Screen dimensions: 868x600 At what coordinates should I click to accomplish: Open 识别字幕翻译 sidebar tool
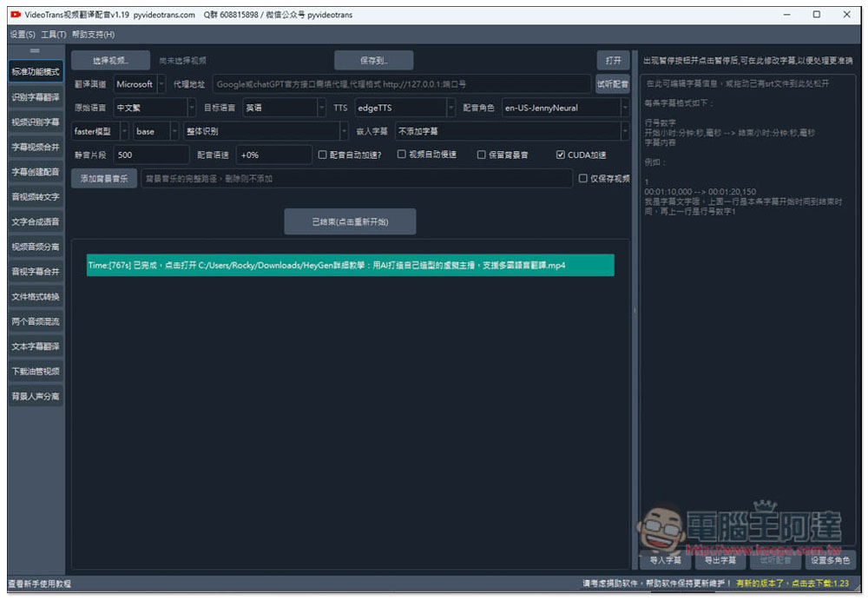click(36, 97)
